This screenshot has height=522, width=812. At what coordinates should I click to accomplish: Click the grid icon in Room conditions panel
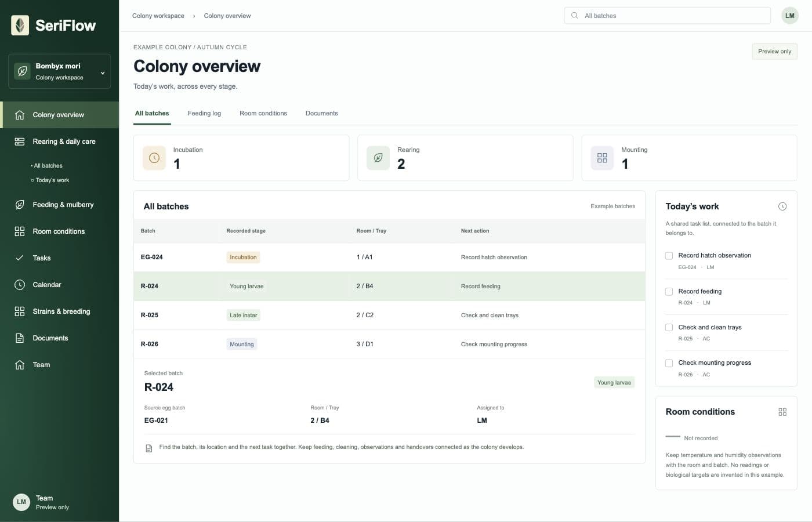(782, 412)
